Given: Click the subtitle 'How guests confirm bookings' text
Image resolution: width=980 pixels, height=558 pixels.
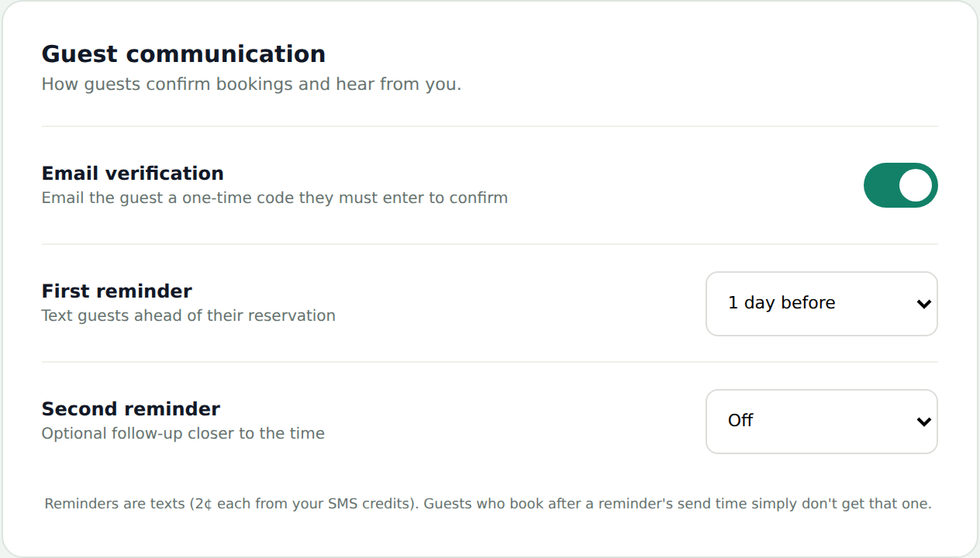Looking at the screenshot, I should tap(167, 84).
